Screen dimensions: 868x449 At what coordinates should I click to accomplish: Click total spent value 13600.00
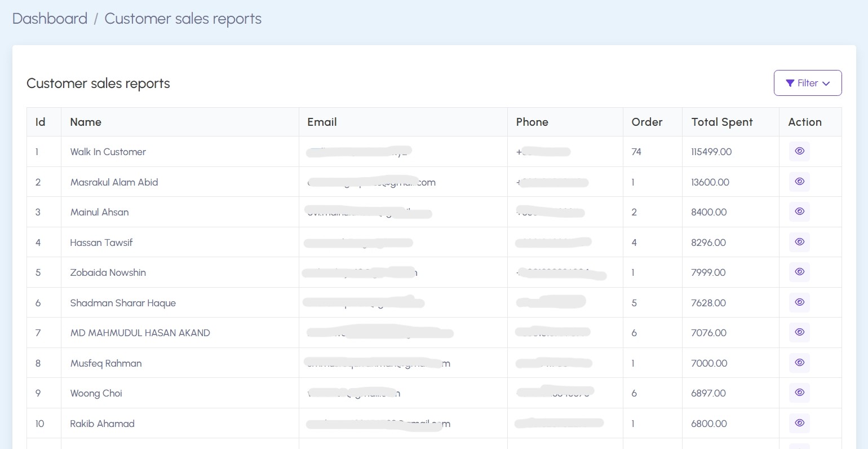point(710,182)
